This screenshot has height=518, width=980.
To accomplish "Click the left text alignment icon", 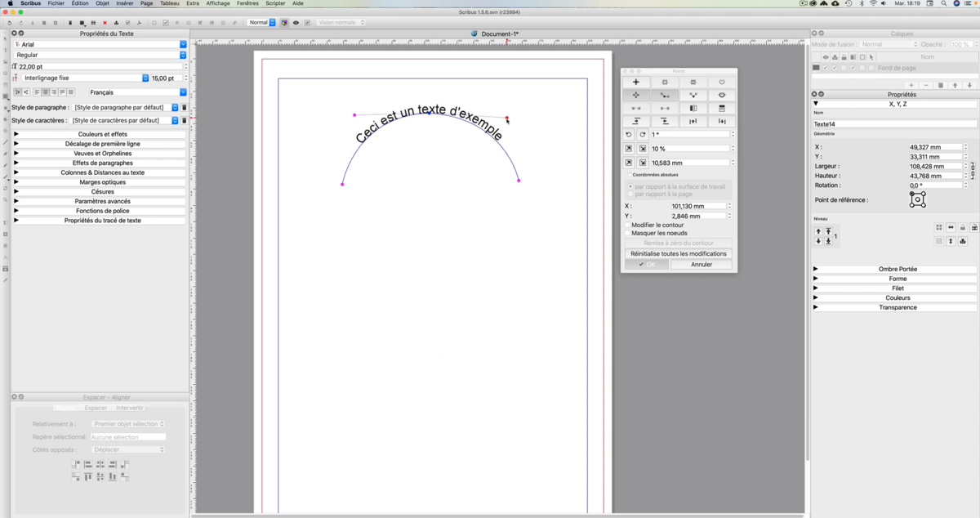I will 38,92.
